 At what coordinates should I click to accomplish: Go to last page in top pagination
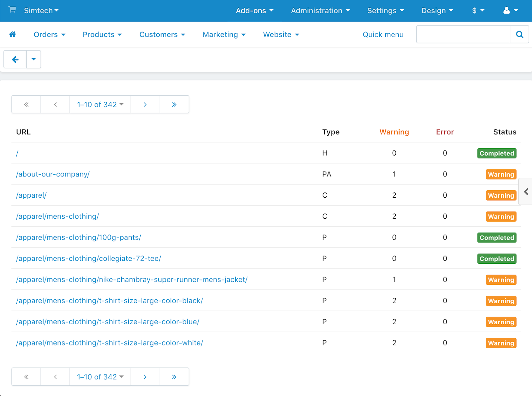(x=174, y=105)
